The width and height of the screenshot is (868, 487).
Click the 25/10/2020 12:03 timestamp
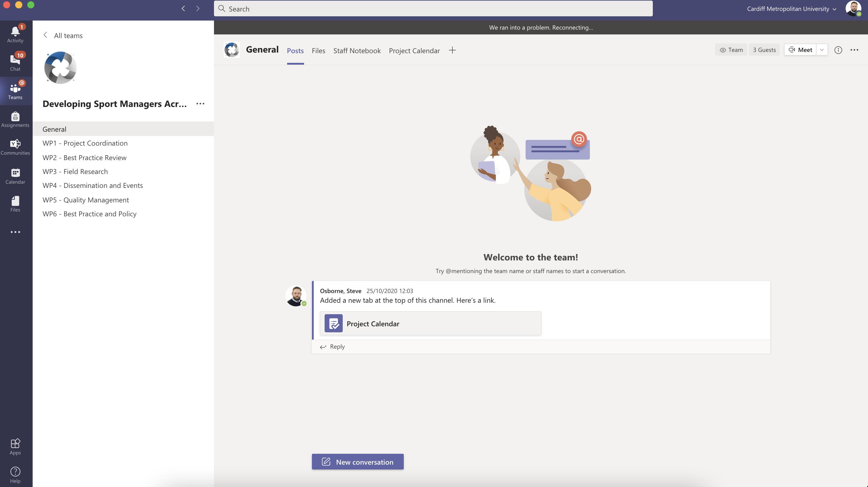tap(390, 291)
